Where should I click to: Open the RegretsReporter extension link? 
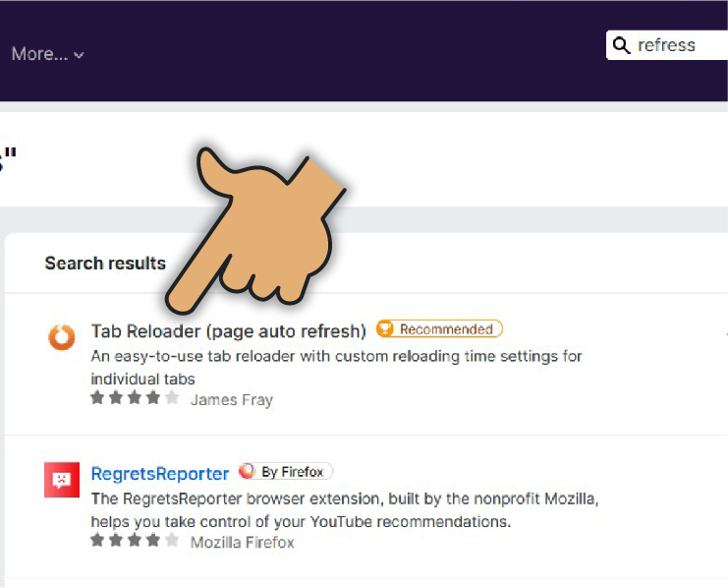159,473
